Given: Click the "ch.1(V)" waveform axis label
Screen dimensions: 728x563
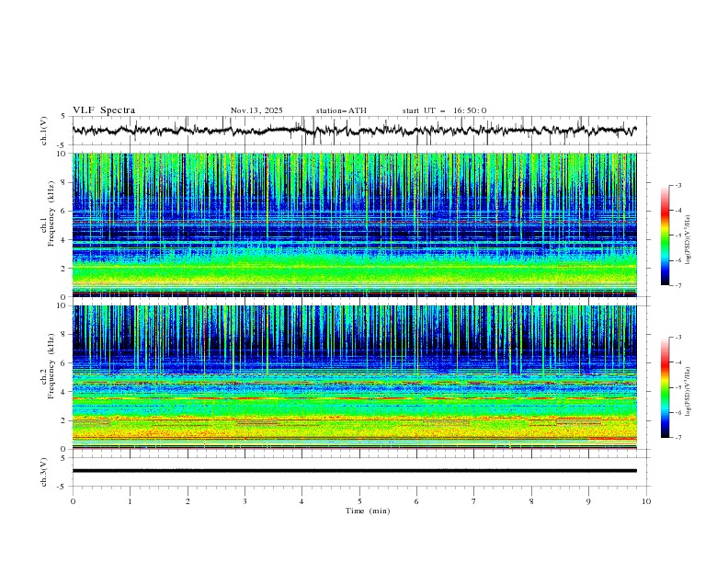Looking at the screenshot, I should coord(44,131).
